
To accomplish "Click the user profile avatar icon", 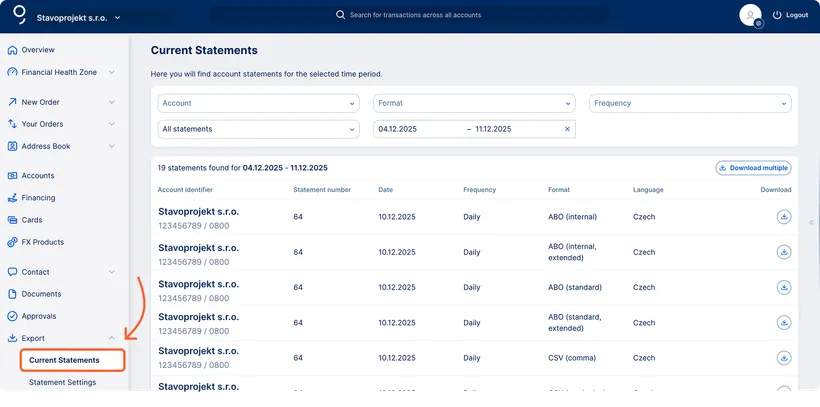I will (x=750, y=15).
